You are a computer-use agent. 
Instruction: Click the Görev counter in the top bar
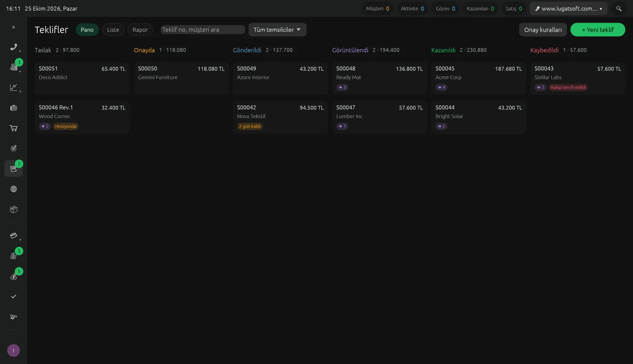(445, 9)
